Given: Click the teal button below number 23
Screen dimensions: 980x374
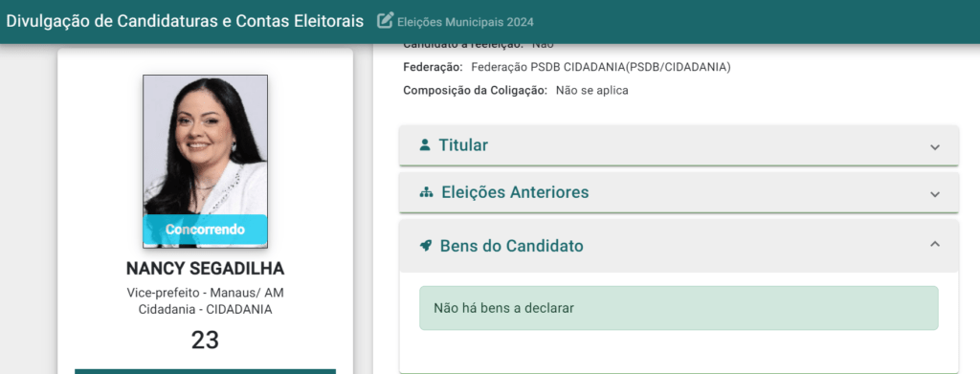Looking at the screenshot, I should click(x=205, y=371).
